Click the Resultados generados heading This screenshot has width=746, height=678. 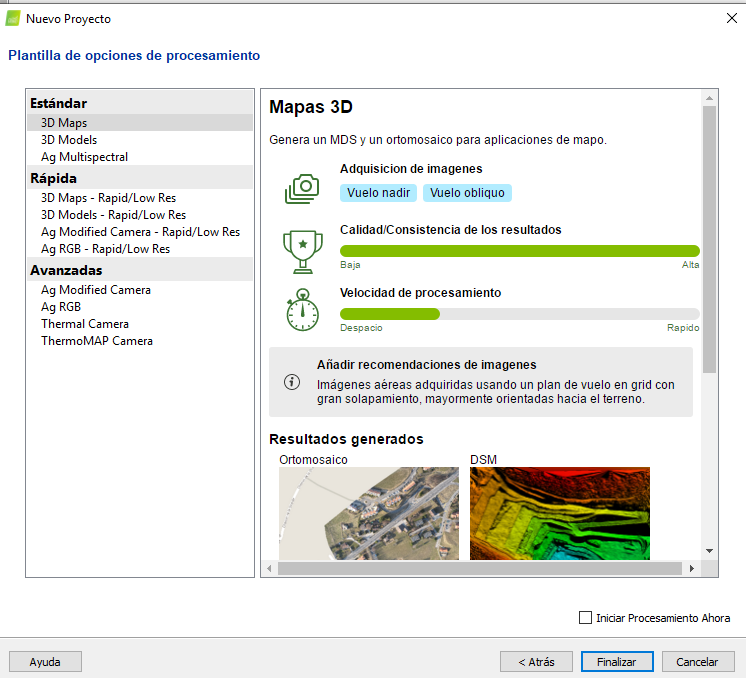(x=346, y=439)
